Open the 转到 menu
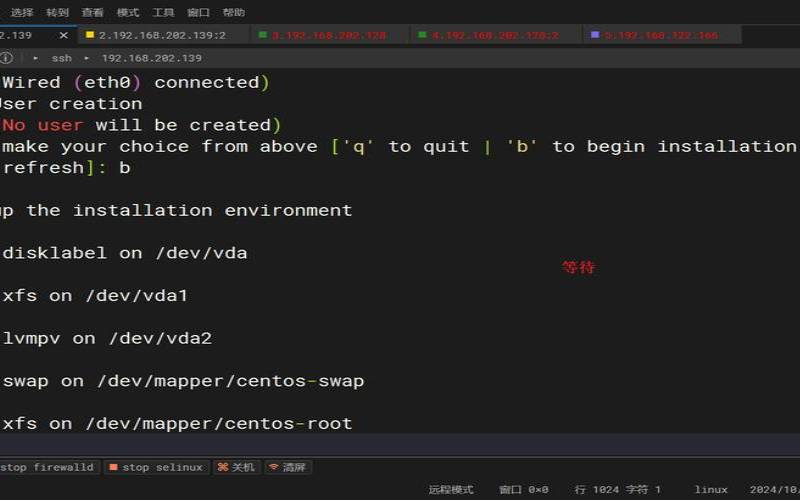This screenshot has width=800, height=500. (57, 13)
